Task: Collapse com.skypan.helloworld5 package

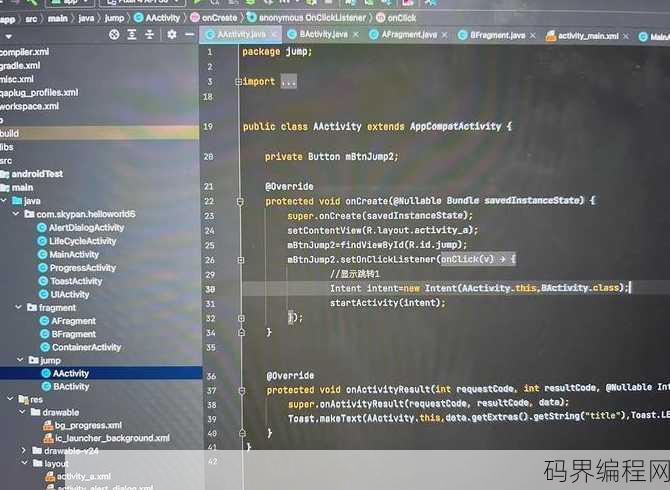Action: [x=17, y=214]
